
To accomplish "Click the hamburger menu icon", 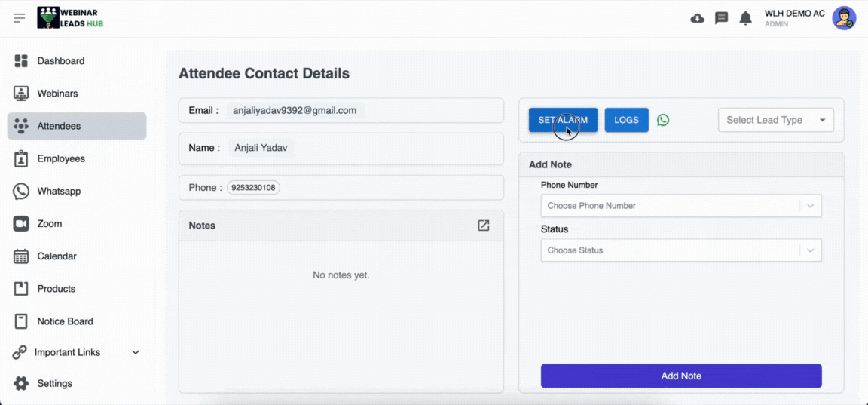I will (x=20, y=18).
